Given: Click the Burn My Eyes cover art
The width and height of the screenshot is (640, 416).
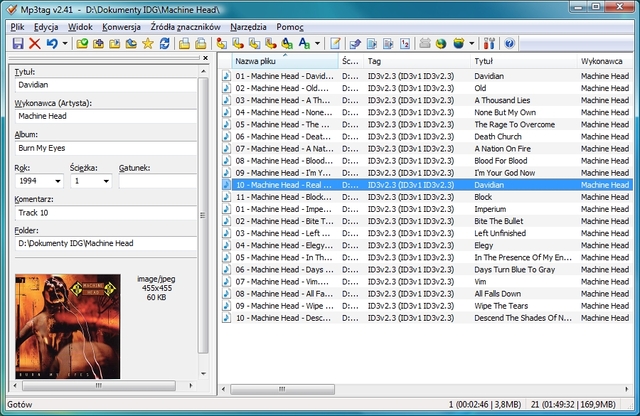Looking at the screenshot, I should coord(68,327).
